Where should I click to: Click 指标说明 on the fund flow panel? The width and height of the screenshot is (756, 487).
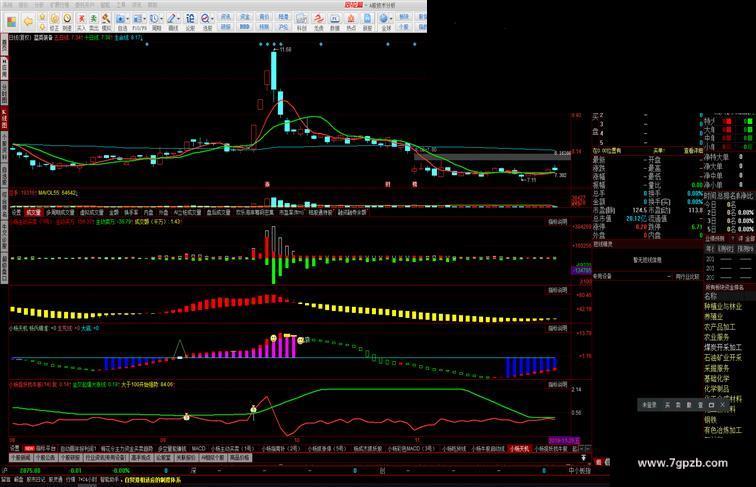coord(557,222)
